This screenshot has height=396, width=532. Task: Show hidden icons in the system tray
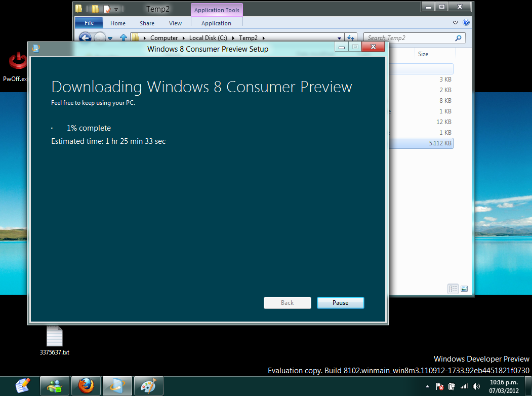(427, 386)
